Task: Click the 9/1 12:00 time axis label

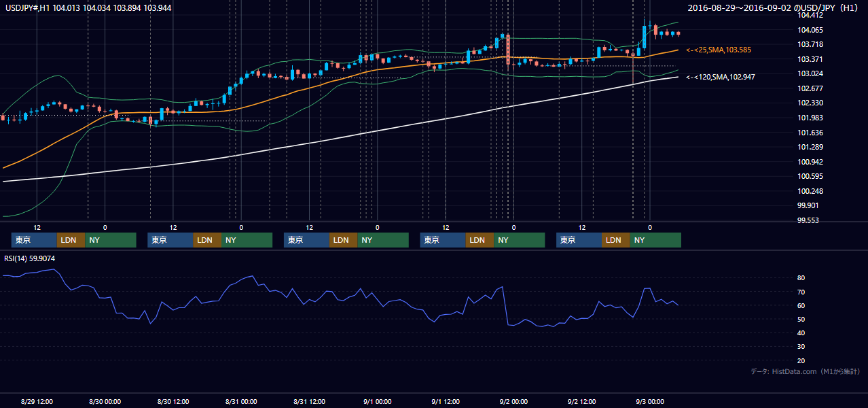Action: point(446,401)
